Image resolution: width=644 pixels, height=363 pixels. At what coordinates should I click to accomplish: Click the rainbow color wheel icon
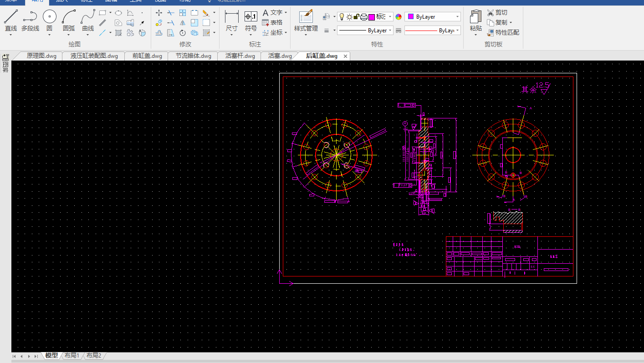click(x=399, y=17)
